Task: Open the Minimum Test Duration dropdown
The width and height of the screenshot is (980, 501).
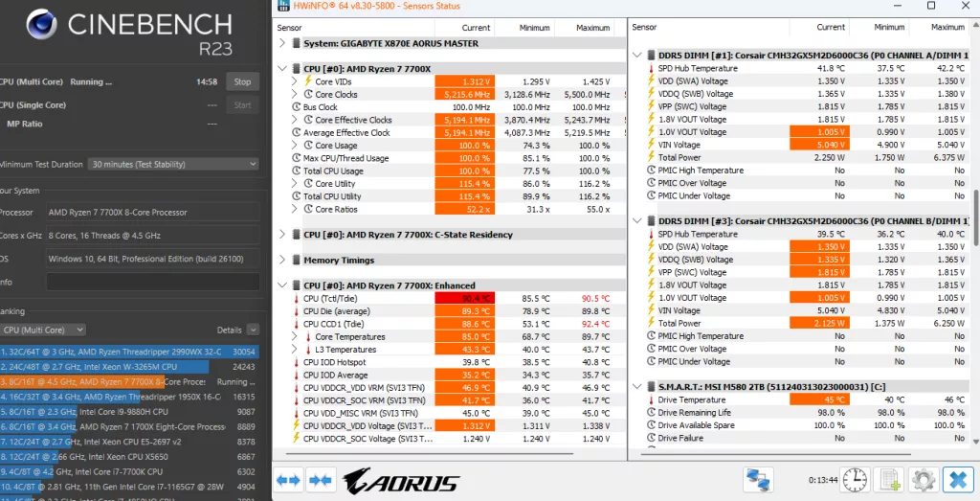Action: tap(173, 164)
